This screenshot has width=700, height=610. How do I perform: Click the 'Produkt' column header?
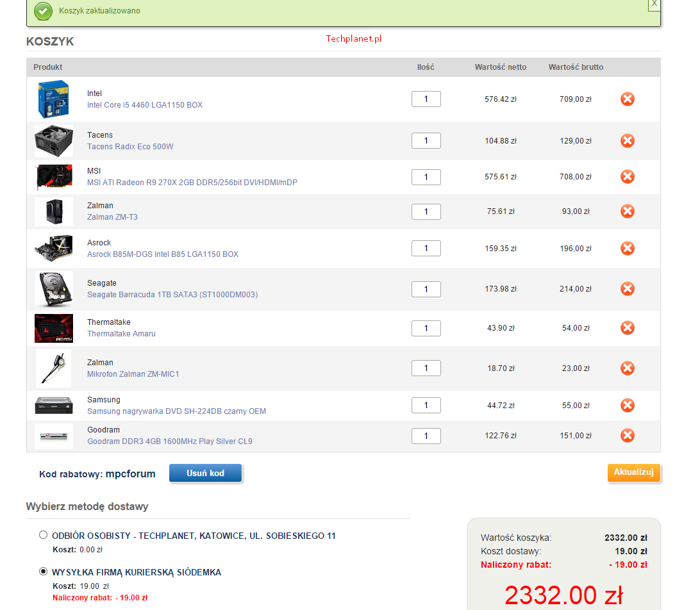coord(48,67)
